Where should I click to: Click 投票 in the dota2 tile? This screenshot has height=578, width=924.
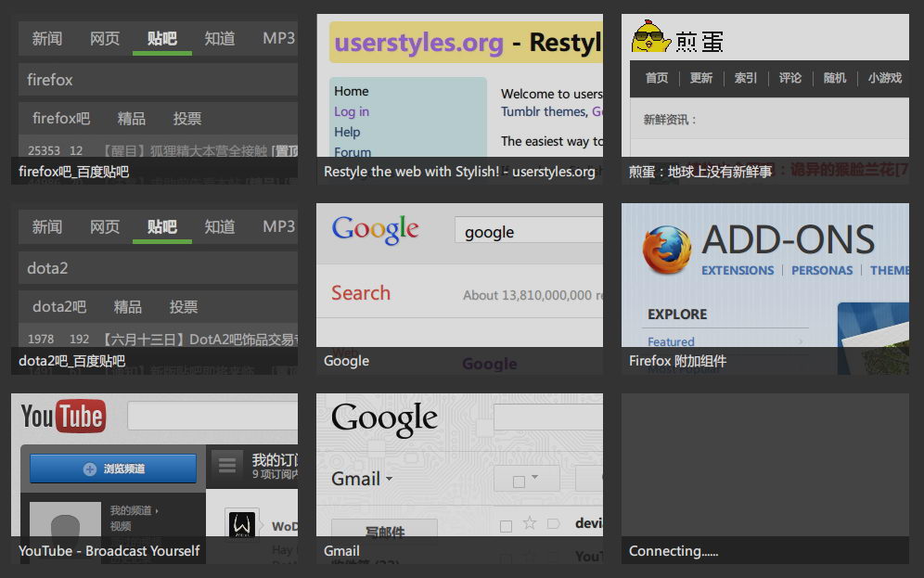(184, 307)
